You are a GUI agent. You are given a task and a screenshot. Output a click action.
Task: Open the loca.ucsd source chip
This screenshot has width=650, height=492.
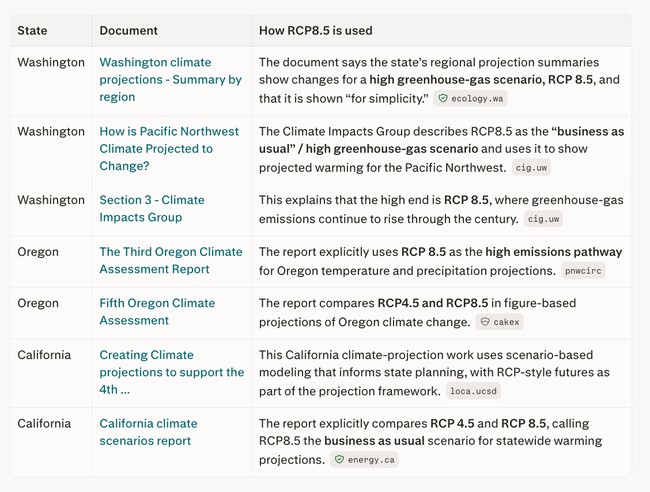pos(473,391)
